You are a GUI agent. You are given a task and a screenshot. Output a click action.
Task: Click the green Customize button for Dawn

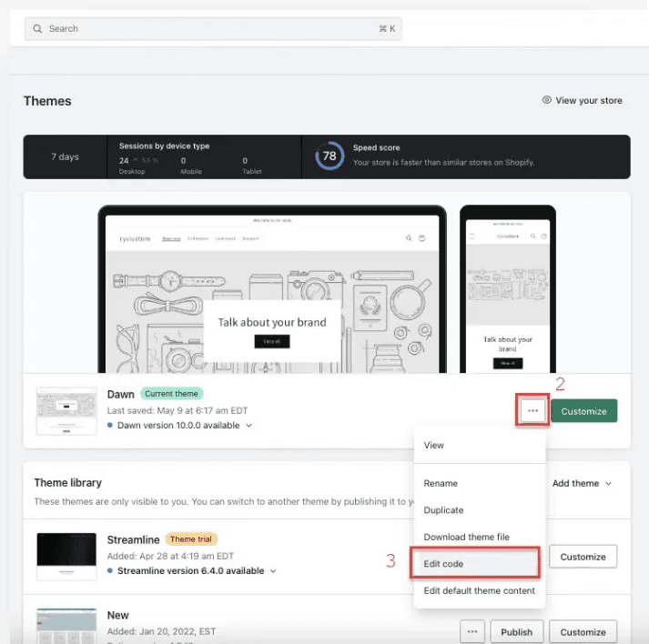584,411
